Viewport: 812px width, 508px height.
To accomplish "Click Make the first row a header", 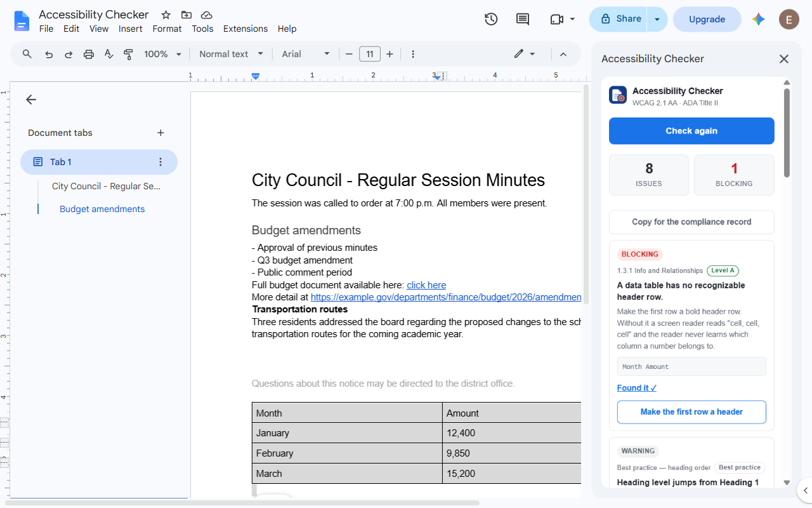I will coord(691,412).
